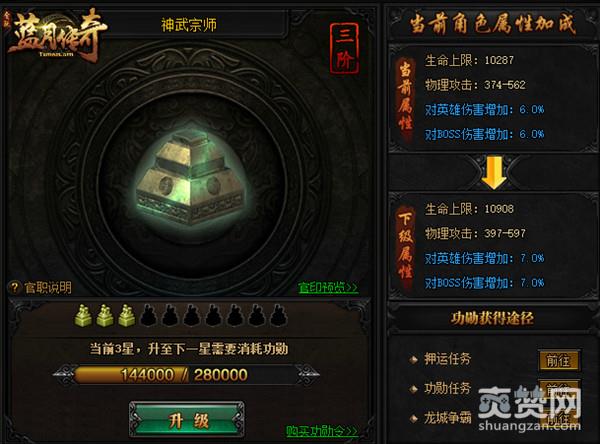Screen dimensions: 600x444
Task: Select the 功勋获得途径 section header
Action: click(492, 318)
